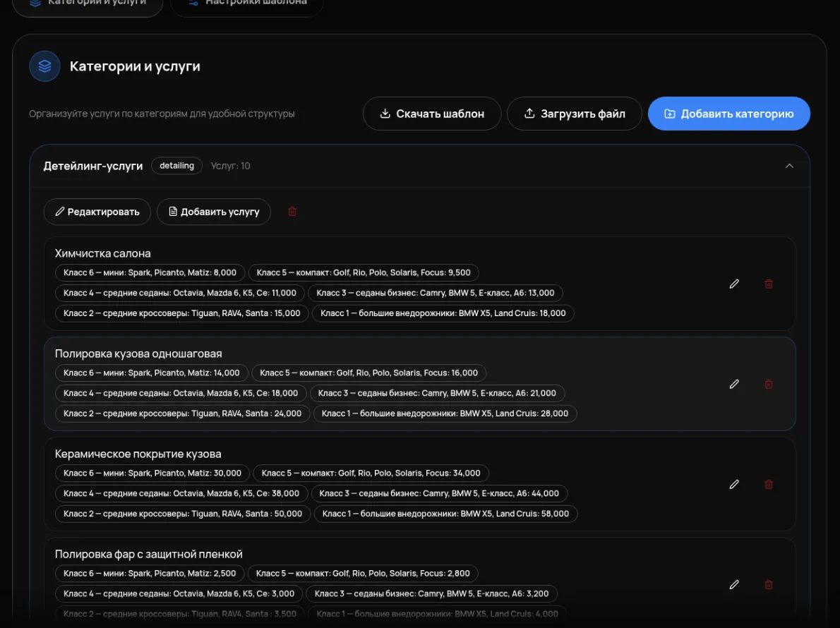
Task: Delete the Полировка кузова одношаговая service
Action: [x=769, y=384]
